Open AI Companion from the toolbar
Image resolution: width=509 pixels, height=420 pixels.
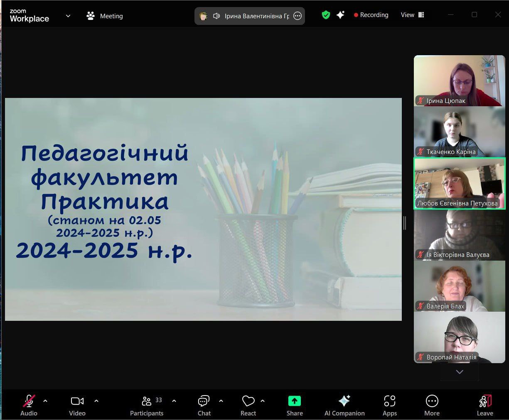click(344, 405)
